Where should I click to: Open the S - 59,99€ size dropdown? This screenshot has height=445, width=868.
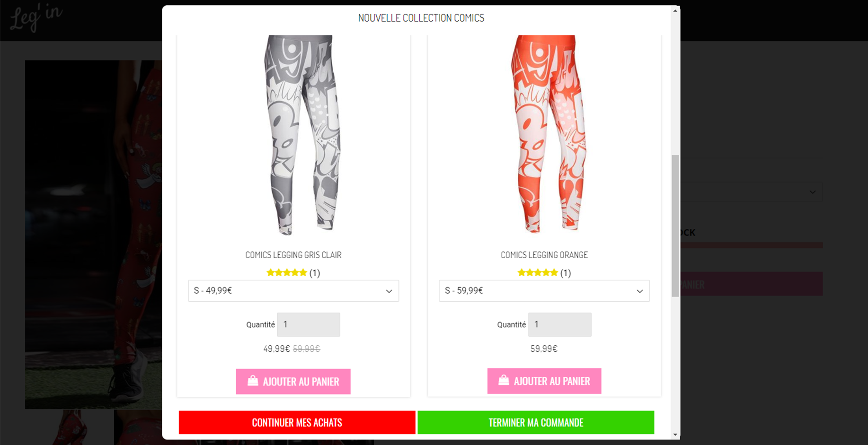click(x=544, y=291)
